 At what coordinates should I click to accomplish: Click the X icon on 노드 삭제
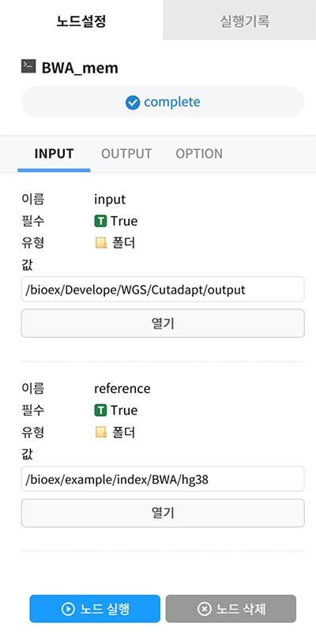click(x=205, y=609)
